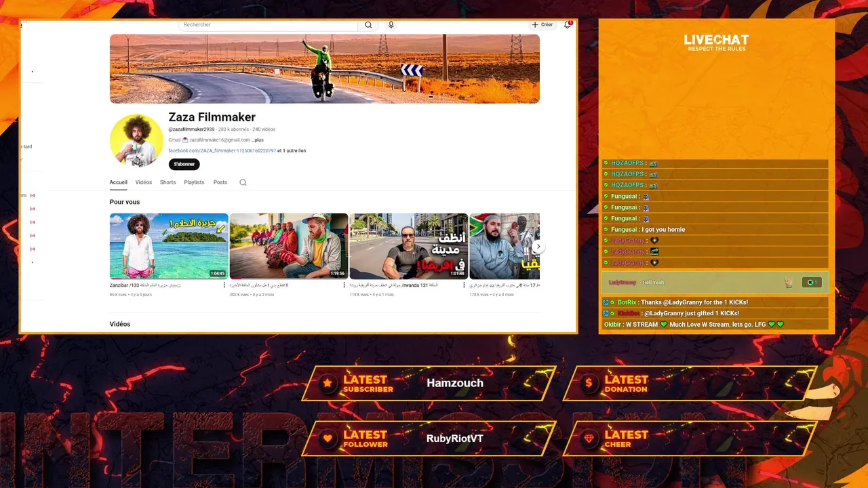Expand channel description with ...plus
Image resolution: width=868 pixels, height=488 pixels.
pyautogui.click(x=258, y=140)
